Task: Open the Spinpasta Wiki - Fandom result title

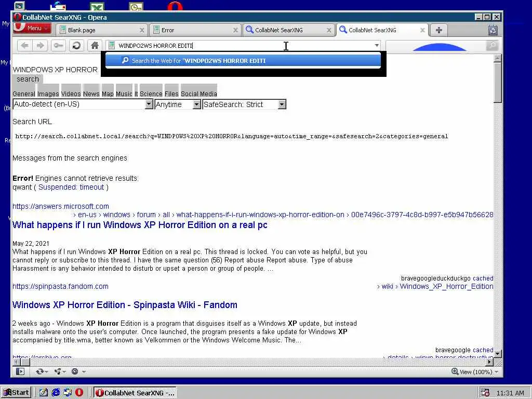Action: [x=125, y=305]
